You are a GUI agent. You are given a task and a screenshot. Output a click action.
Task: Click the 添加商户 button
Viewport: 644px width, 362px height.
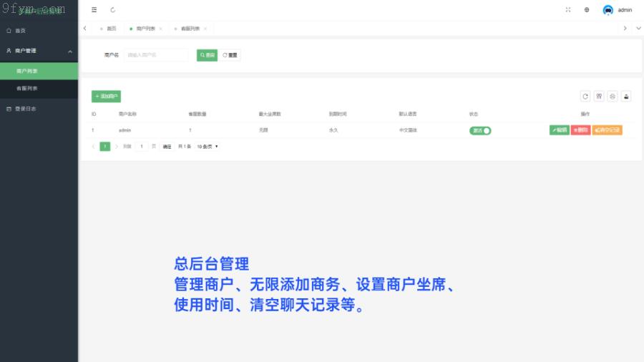coord(107,96)
